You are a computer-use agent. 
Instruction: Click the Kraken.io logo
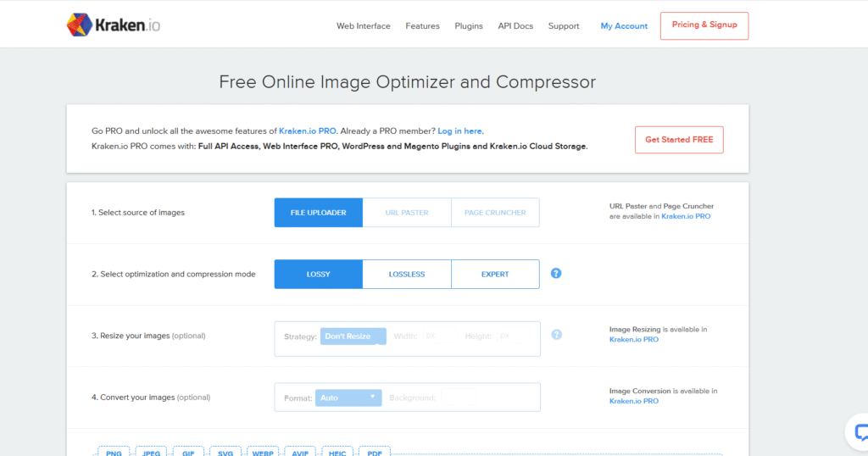[x=114, y=25]
